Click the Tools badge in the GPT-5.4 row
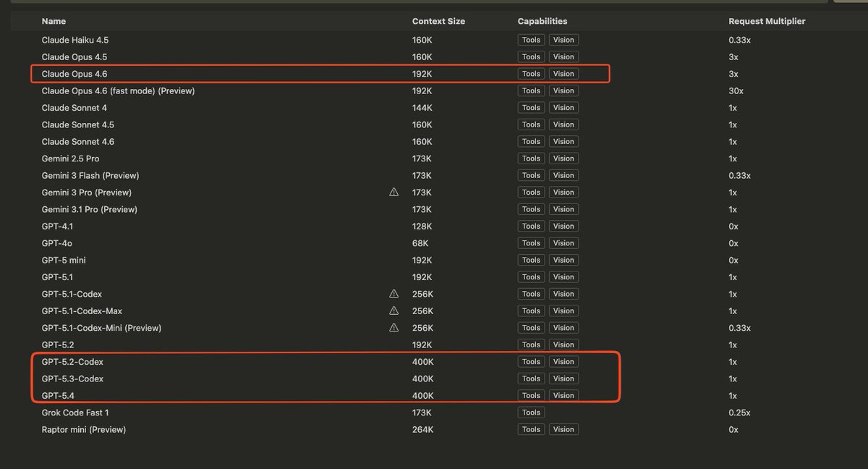Screen dimensions: 868x469 tap(531, 395)
